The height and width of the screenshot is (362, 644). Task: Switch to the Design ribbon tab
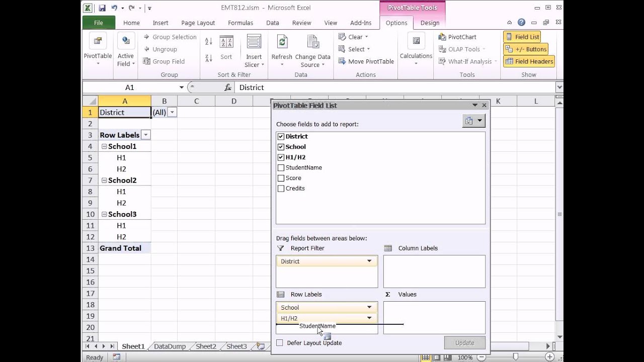430,23
